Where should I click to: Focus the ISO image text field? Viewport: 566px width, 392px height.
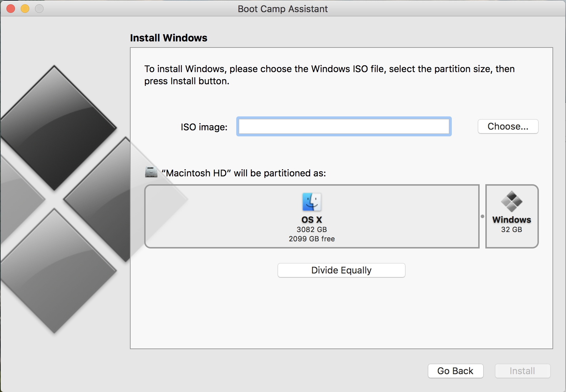click(x=344, y=126)
